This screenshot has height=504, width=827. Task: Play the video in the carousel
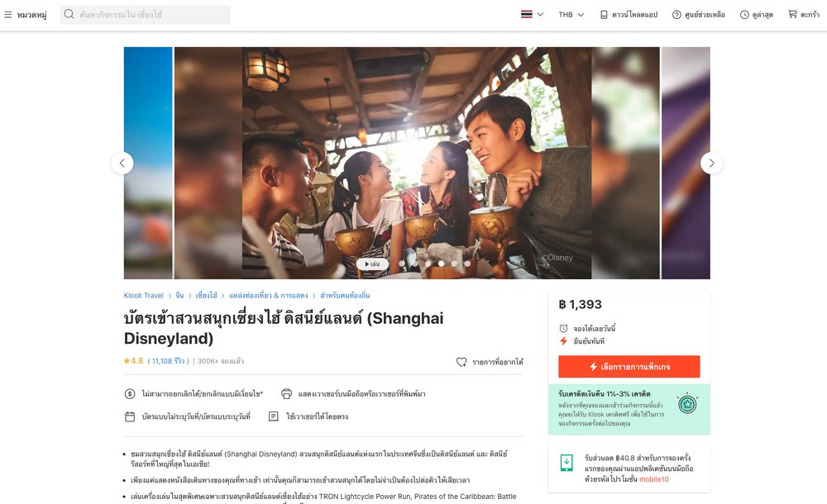coord(372,264)
